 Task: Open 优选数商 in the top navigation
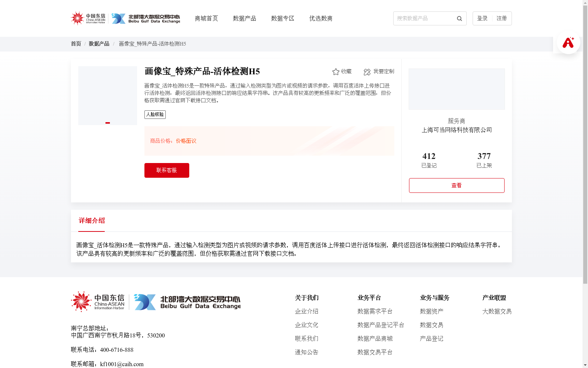pyautogui.click(x=321, y=18)
